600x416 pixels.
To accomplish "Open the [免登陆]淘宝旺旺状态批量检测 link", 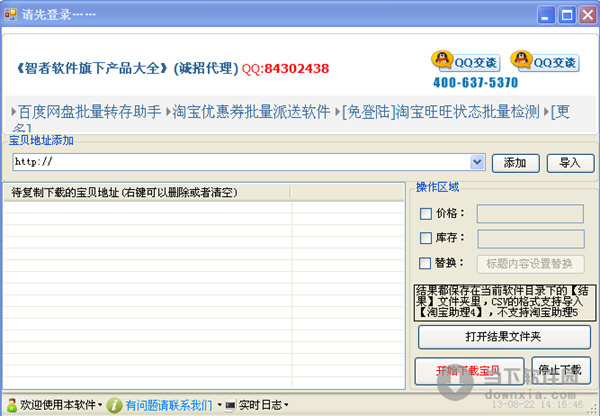I will tap(441, 112).
